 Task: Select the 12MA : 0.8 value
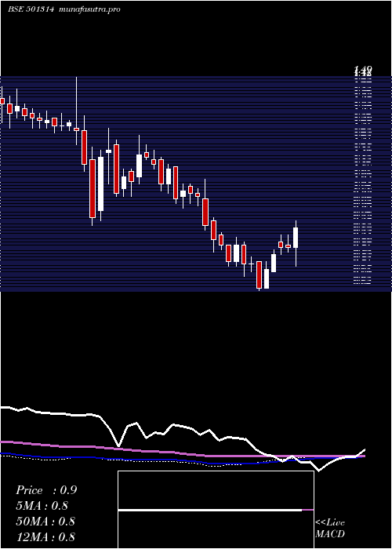[x=45, y=536]
